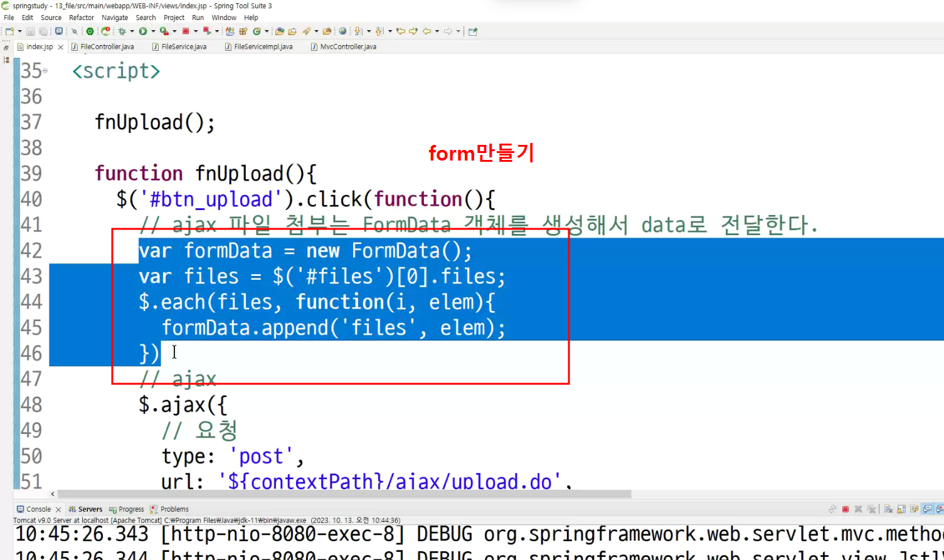The width and height of the screenshot is (944, 560).
Task: Switch to the Servers view tab
Action: (85, 509)
